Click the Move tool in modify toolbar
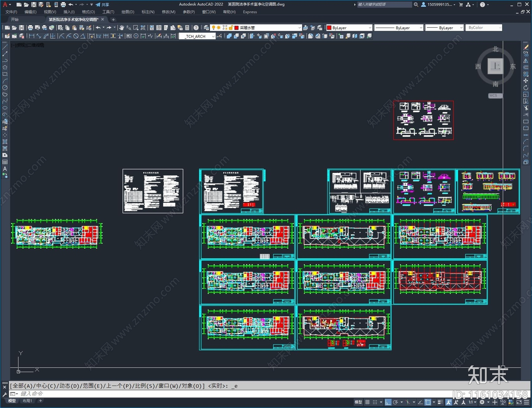 pos(526,81)
